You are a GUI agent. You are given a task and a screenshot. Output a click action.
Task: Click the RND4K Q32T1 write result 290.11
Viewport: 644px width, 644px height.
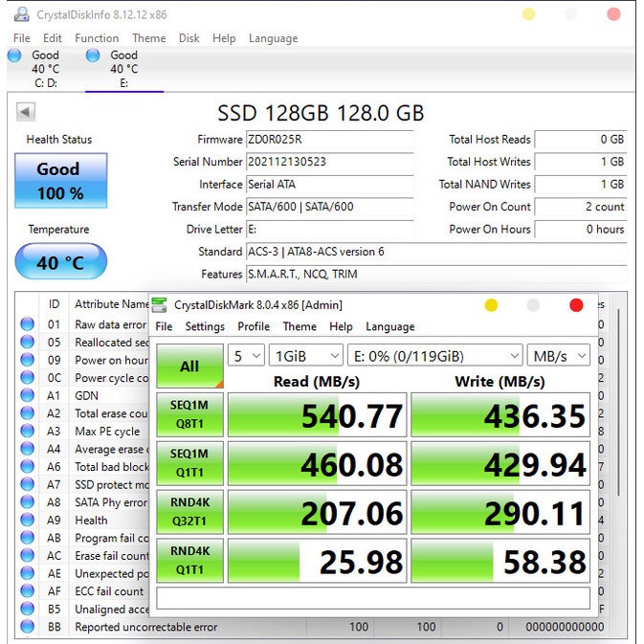click(500, 512)
